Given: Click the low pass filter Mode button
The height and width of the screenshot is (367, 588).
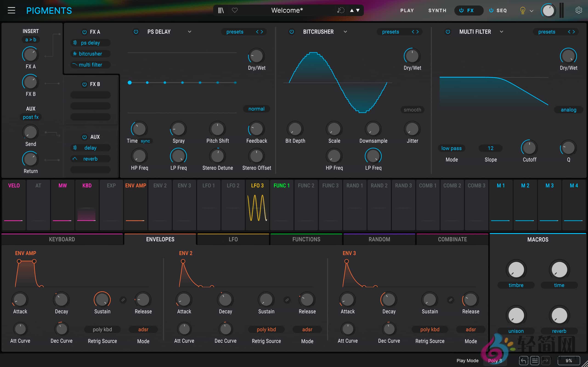Looking at the screenshot, I should tap(451, 148).
